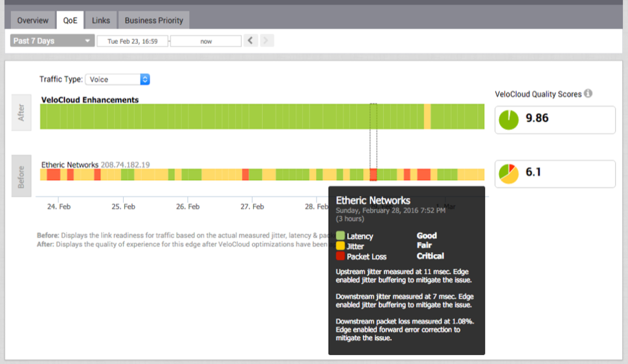Go to next time range arrow
This screenshot has width=628, height=364.
(266, 40)
